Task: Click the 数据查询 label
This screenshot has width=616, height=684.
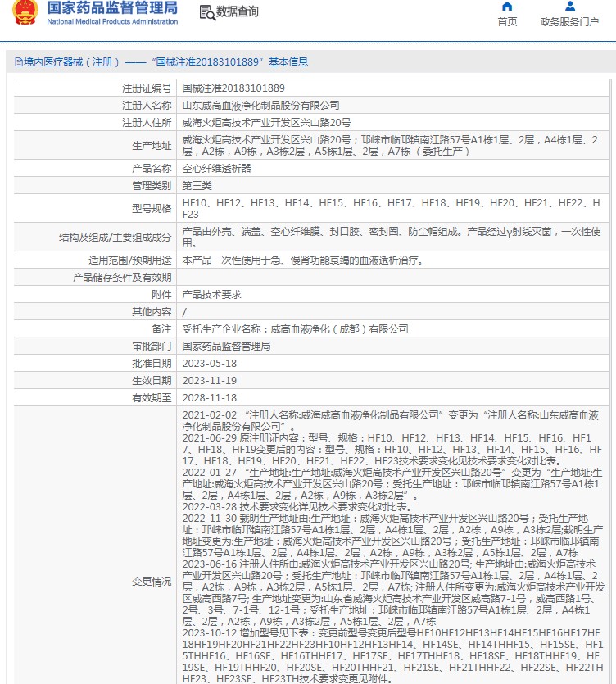Action: coord(238,11)
